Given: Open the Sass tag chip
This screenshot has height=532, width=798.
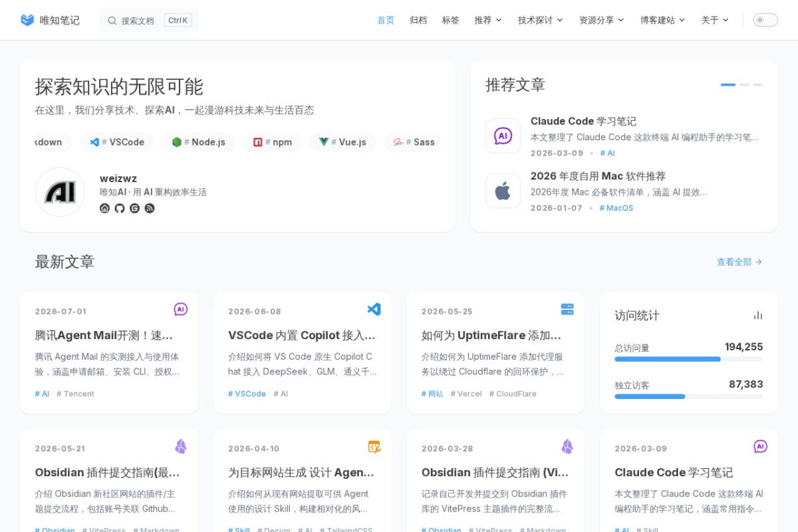Looking at the screenshot, I should click(412, 142).
